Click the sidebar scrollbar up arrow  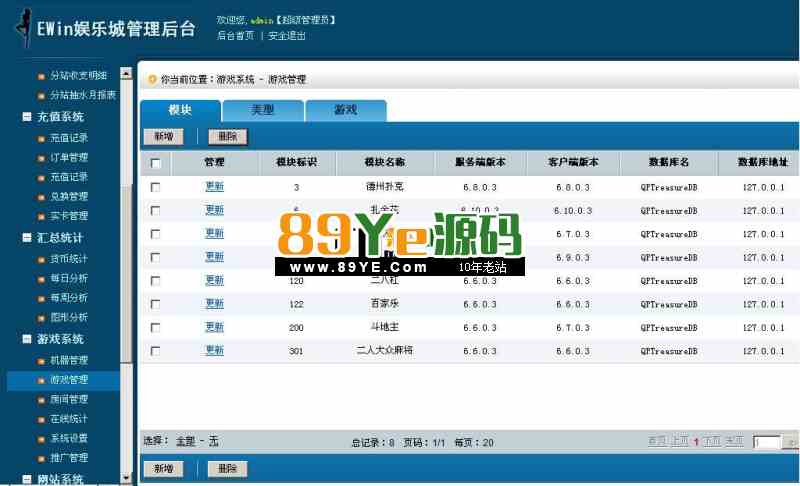point(126,73)
